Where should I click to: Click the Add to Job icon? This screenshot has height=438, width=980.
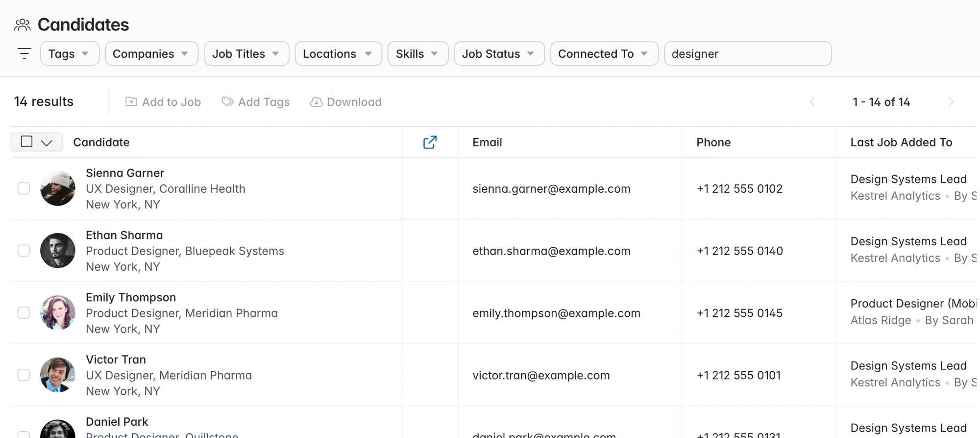pos(131,102)
